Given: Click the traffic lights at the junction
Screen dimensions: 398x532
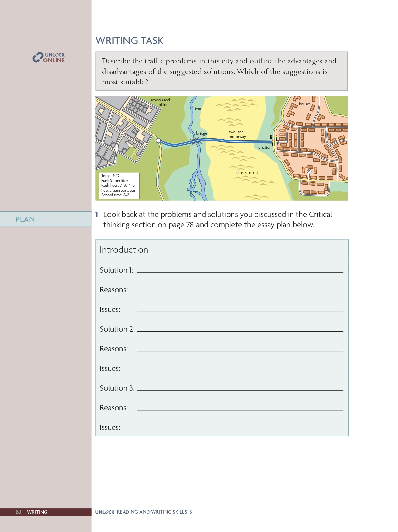Looking at the screenshot, I should pos(274,139).
